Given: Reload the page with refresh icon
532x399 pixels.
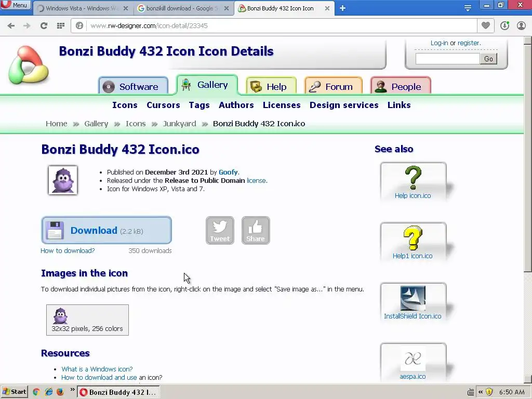Looking at the screenshot, I should click(44, 26).
